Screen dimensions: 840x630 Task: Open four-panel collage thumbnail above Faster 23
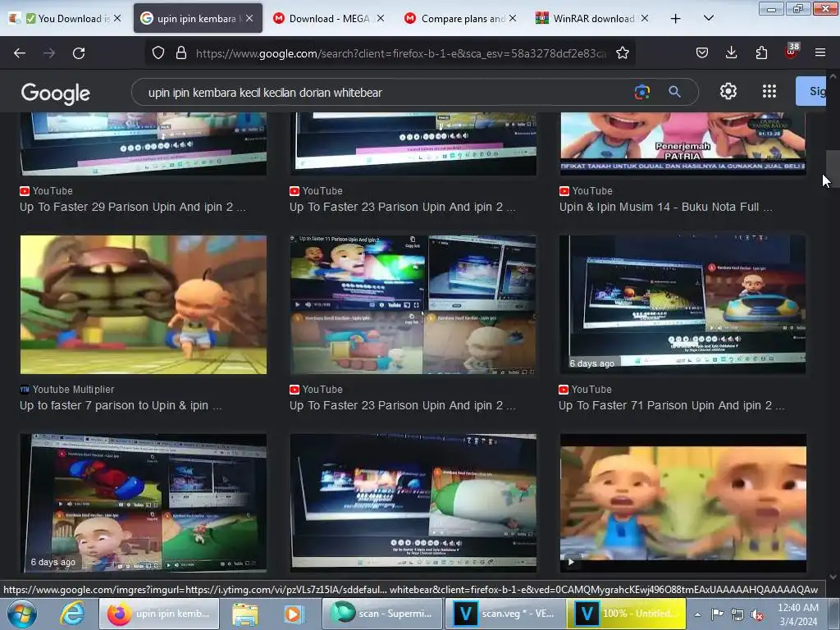click(413, 304)
